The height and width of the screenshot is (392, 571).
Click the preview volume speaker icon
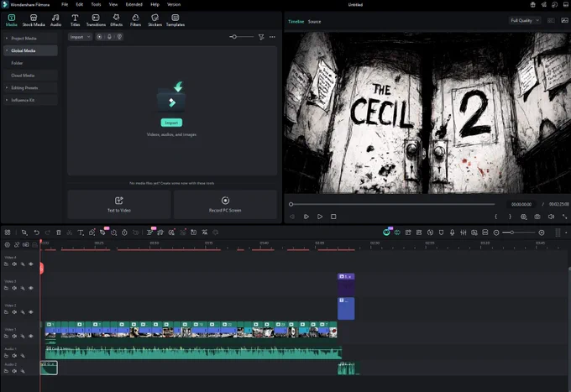coord(551,217)
